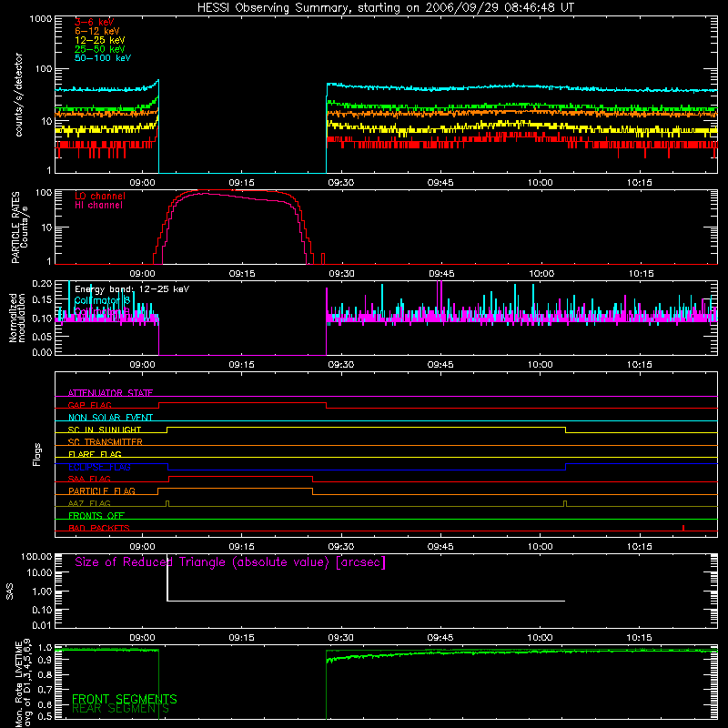Click the 09:30 tick label under the Flags panel
This screenshot has width=728, height=728.
point(340,547)
